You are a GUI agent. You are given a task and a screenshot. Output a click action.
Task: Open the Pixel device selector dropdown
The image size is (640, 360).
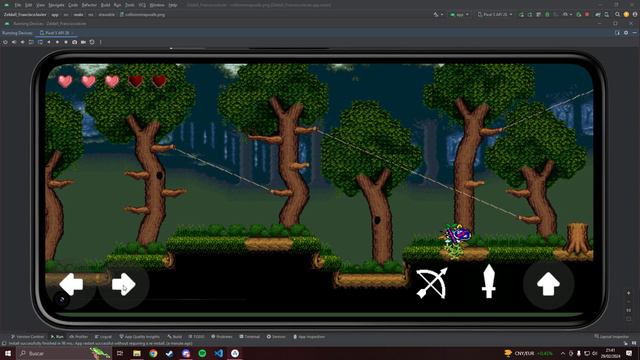click(495, 14)
